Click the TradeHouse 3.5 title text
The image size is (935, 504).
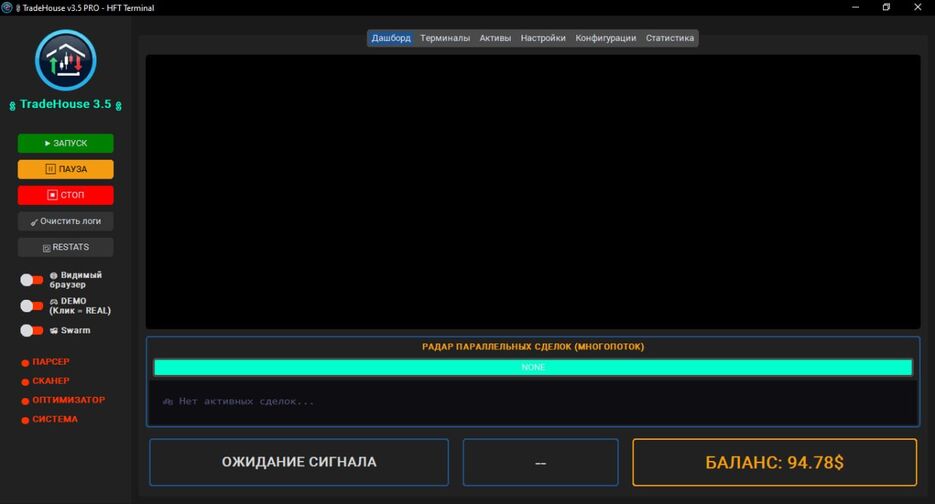66,104
